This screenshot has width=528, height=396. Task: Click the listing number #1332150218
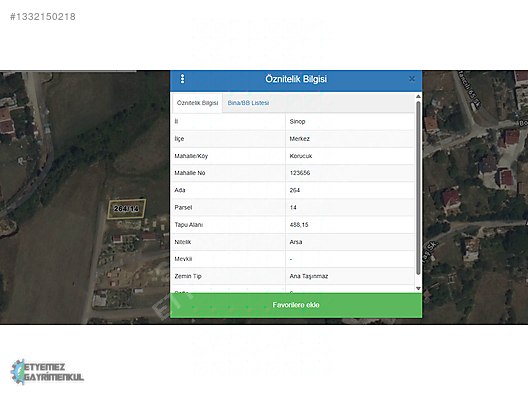(x=43, y=17)
